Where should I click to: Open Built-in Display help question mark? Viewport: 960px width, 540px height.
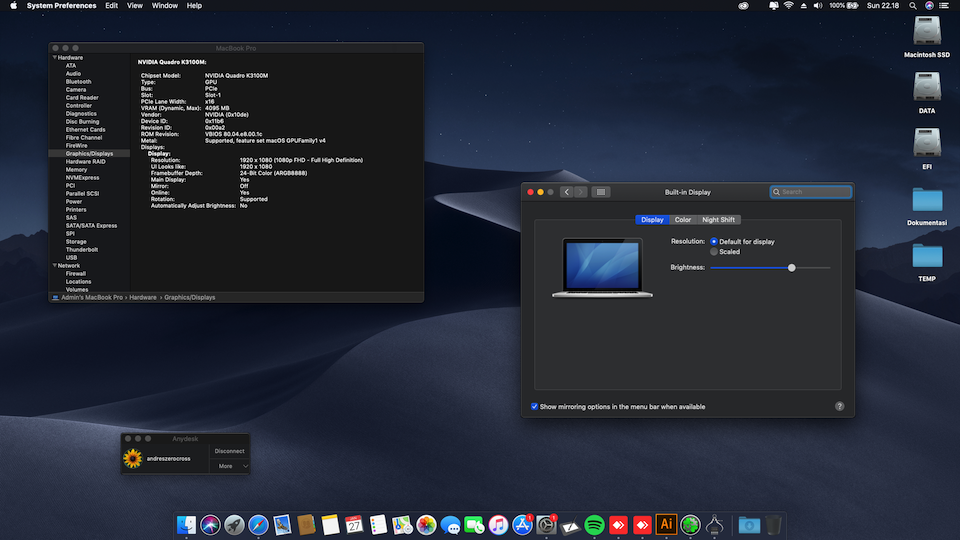coord(839,407)
